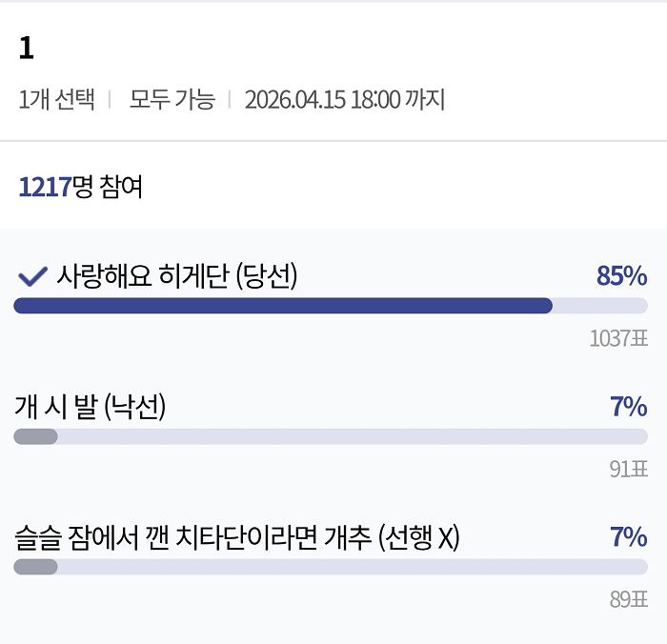Click the 개 시 발 7% result bar
Image resolution: width=667 pixels, height=644 pixels.
pos(331,436)
